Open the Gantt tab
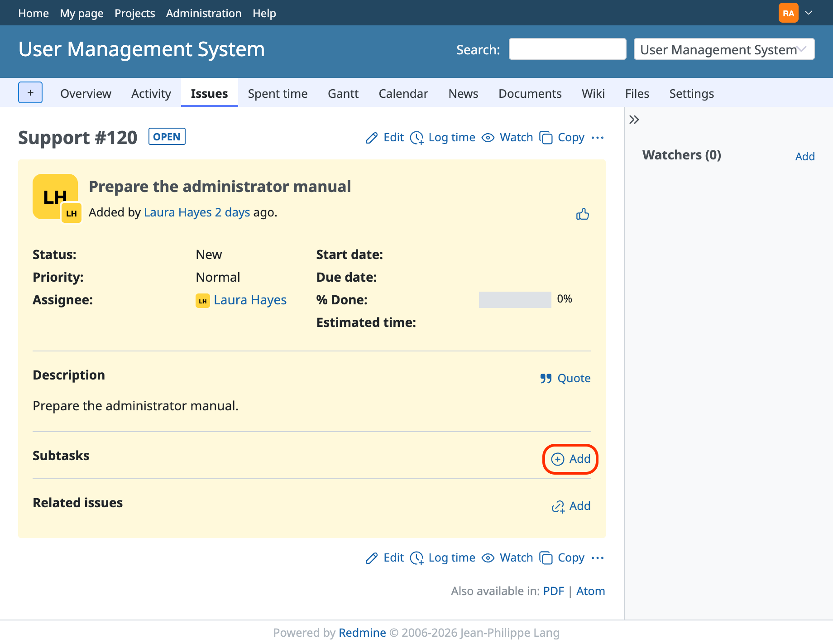 click(343, 93)
